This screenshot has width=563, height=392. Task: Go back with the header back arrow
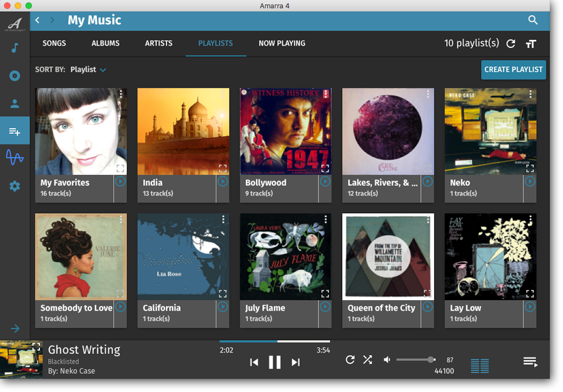(38, 20)
